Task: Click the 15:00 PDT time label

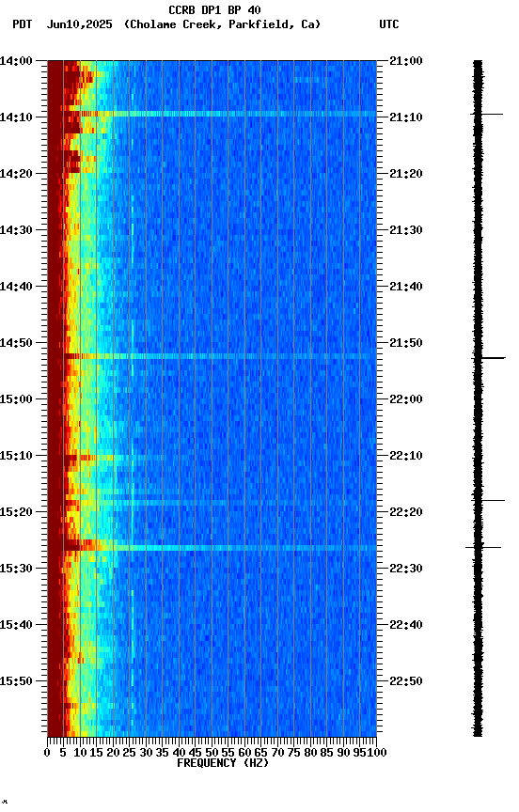Action: pyautogui.click(x=16, y=399)
